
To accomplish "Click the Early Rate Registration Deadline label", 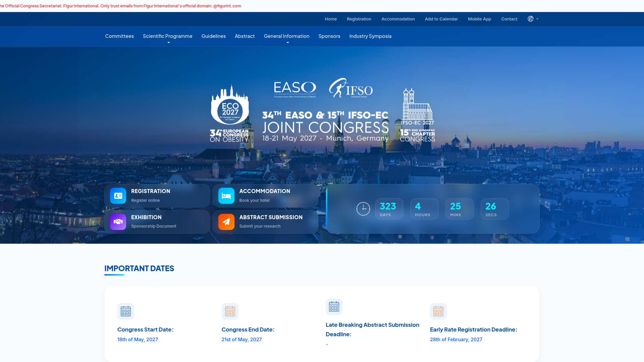I will point(474,329).
